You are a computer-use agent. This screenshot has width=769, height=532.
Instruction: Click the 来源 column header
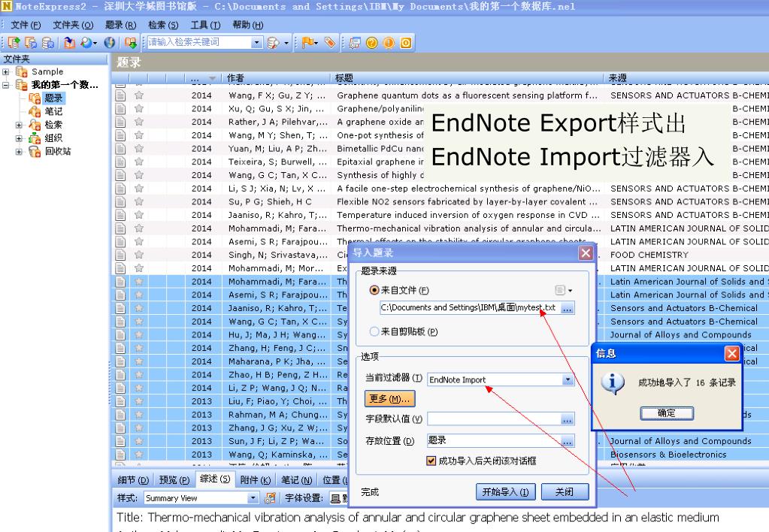(686, 78)
